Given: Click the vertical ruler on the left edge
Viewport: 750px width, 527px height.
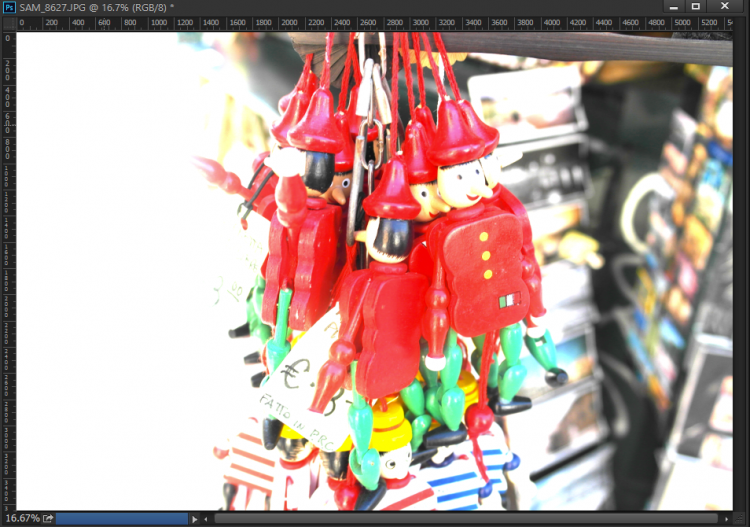Looking at the screenshot, I should click(8, 270).
